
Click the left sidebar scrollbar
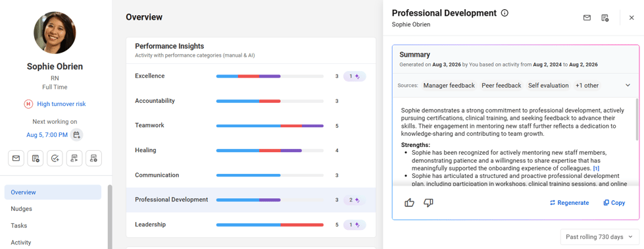click(x=110, y=217)
